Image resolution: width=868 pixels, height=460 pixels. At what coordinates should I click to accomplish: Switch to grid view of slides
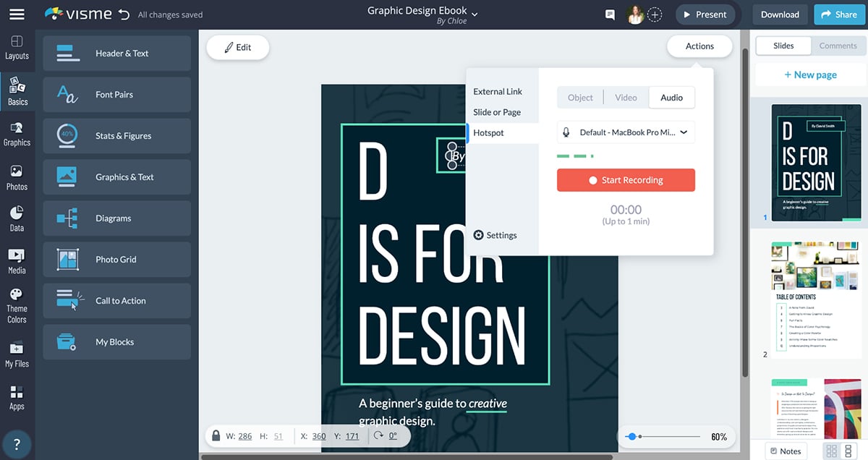coord(832,451)
